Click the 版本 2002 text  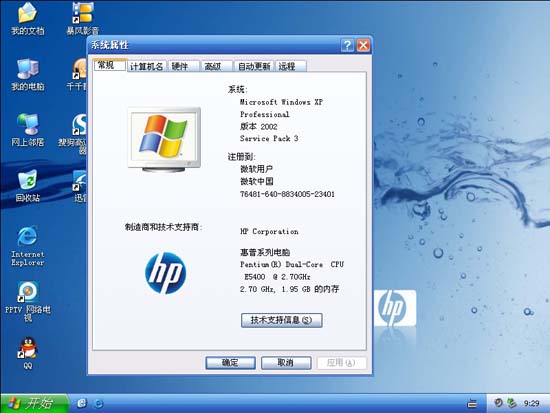coord(259,126)
